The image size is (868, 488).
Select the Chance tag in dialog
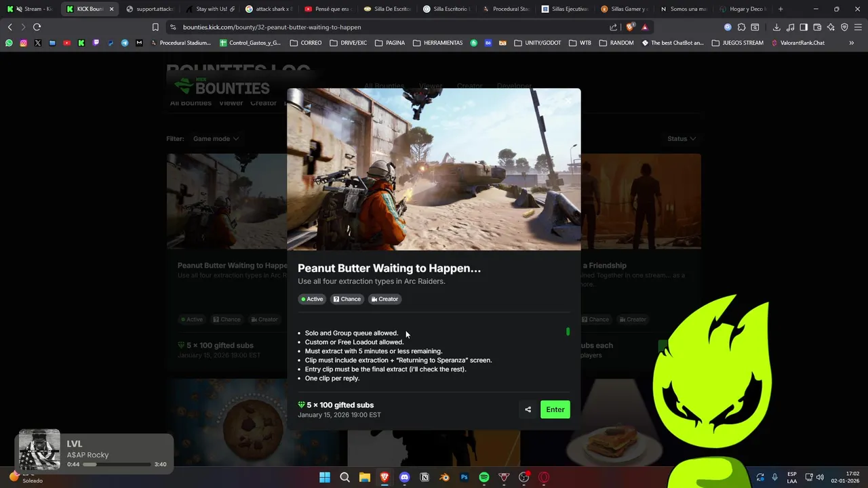tap(347, 299)
